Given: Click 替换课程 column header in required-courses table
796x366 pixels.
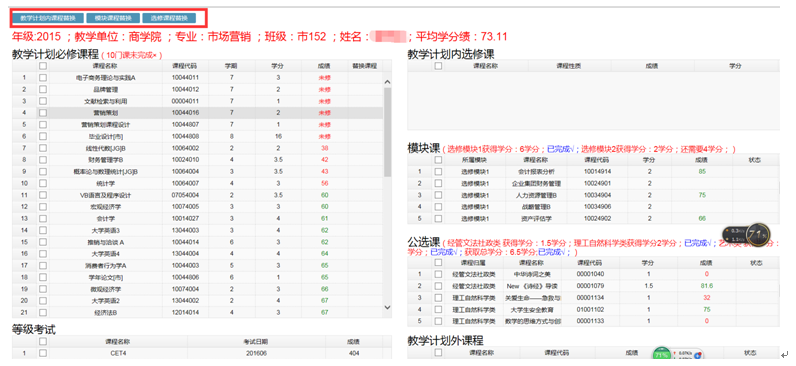Looking at the screenshot, I should pos(365,66).
